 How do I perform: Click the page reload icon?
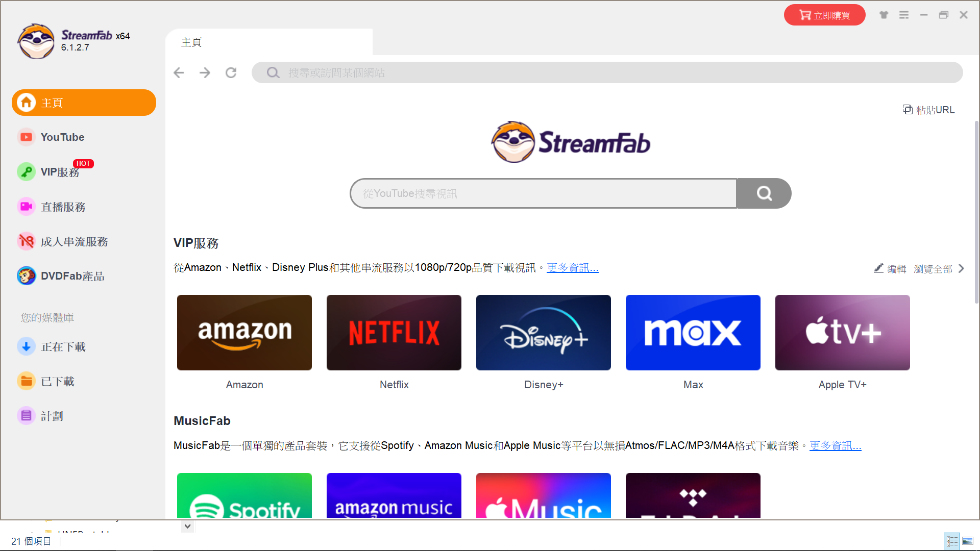point(231,73)
